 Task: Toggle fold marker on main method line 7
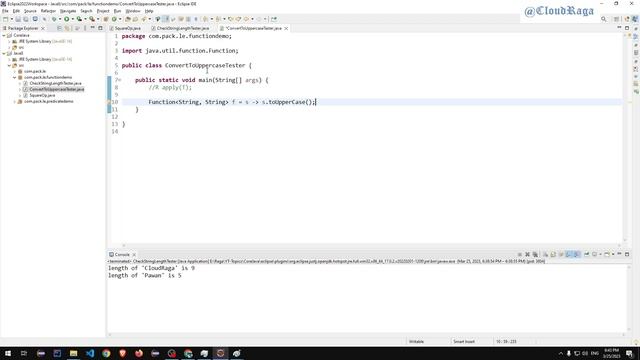[119, 80]
